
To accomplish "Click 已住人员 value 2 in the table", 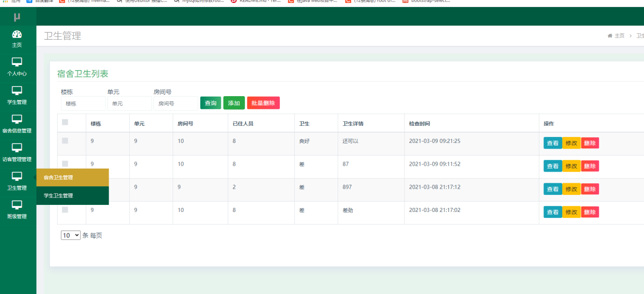I will point(234,187).
